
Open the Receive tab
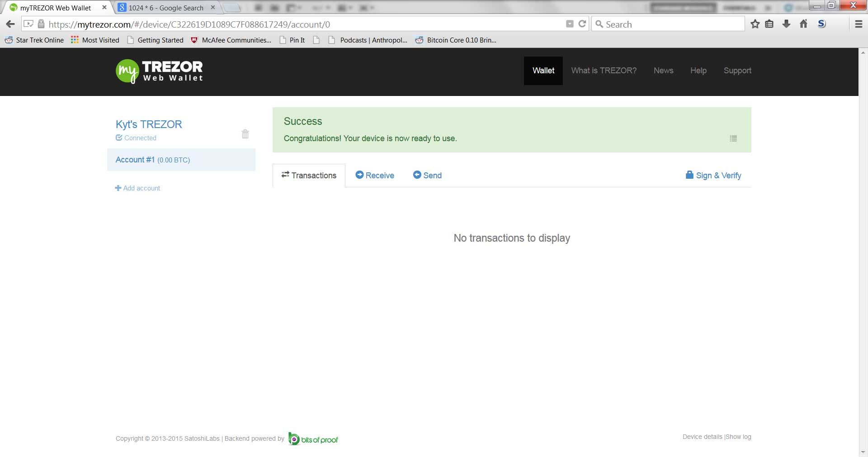tap(375, 176)
